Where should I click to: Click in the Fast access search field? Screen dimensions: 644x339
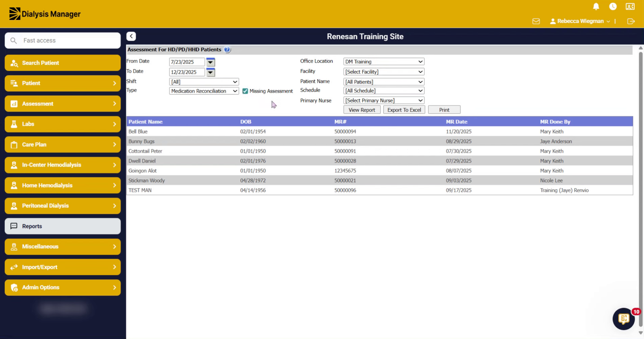[63, 41]
